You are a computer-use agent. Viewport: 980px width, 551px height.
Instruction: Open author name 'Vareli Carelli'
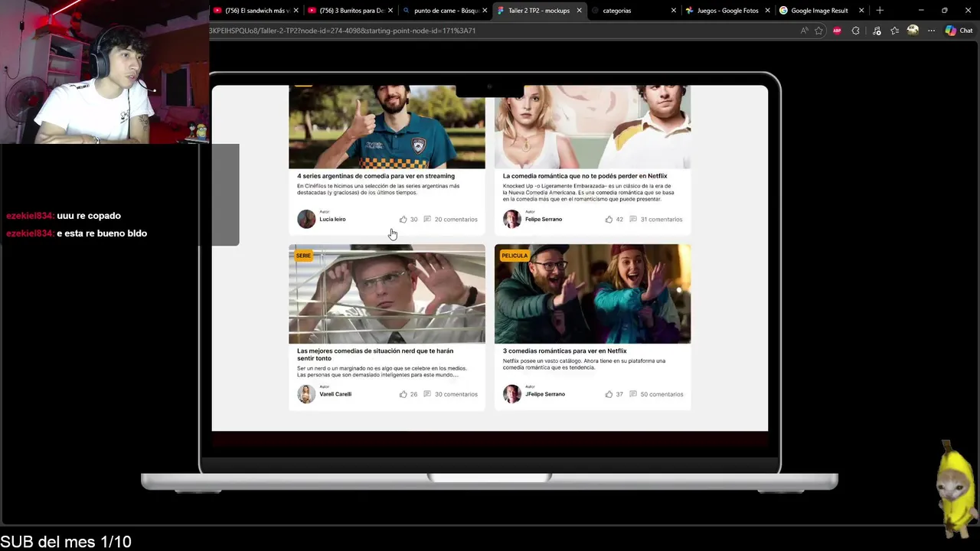335,395
